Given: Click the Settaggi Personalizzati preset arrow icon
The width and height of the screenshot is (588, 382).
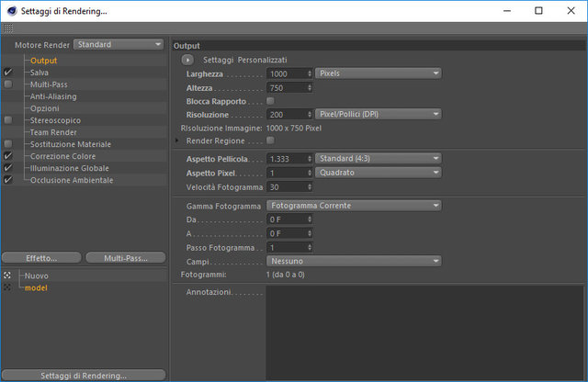Looking at the screenshot, I should coord(187,60).
